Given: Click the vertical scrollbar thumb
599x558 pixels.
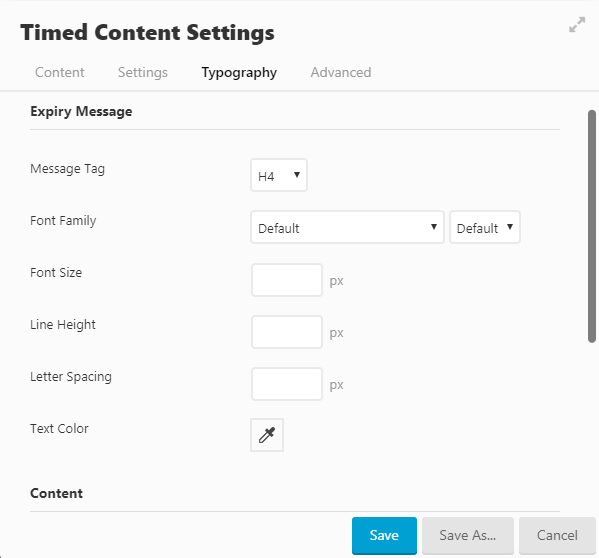Looking at the screenshot, I should click(592, 226).
